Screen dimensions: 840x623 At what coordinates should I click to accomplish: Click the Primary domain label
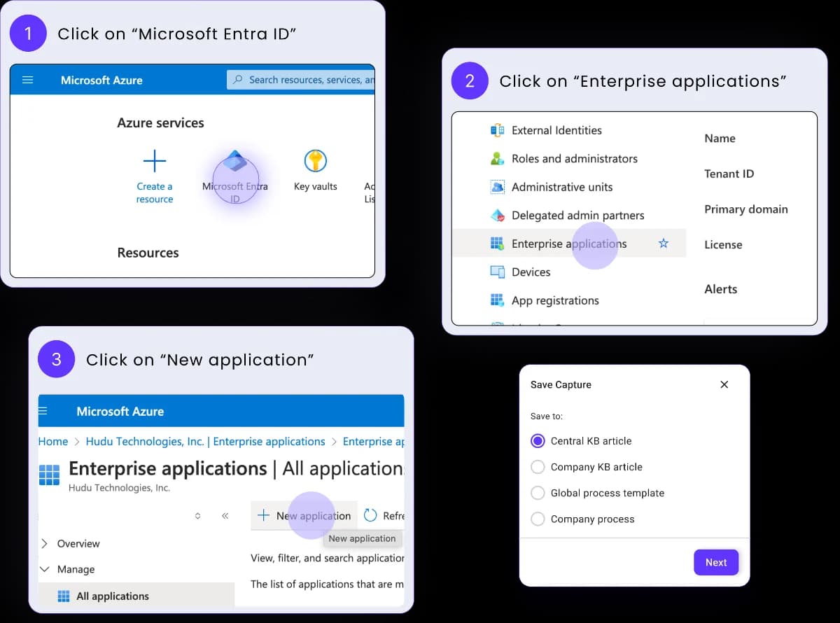pyautogui.click(x=745, y=209)
